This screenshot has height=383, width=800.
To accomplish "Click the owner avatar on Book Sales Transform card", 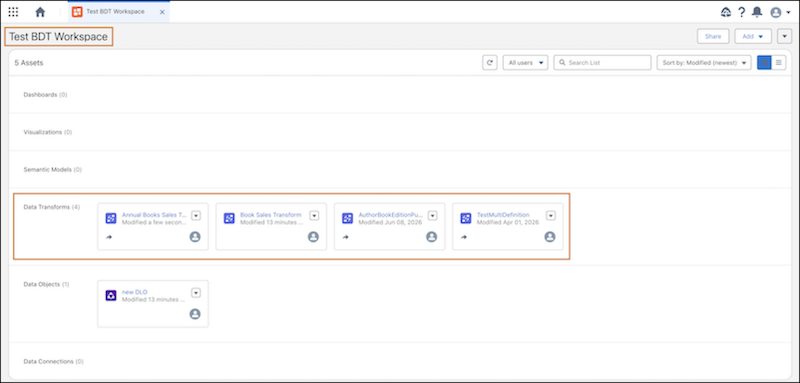I will [x=313, y=237].
